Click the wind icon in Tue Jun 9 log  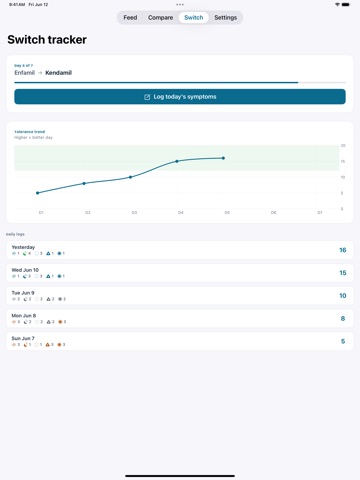14,299
